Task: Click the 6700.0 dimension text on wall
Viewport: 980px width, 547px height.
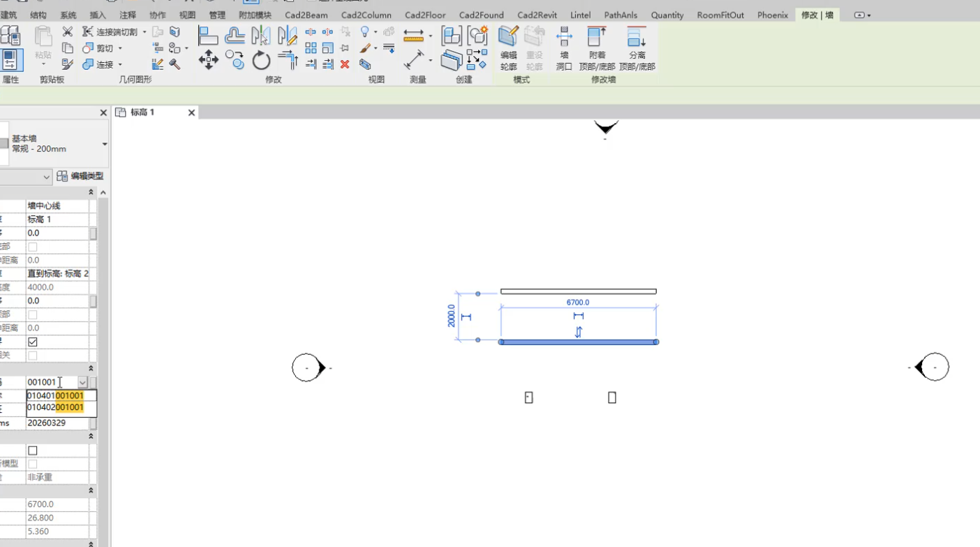Action: pyautogui.click(x=577, y=302)
